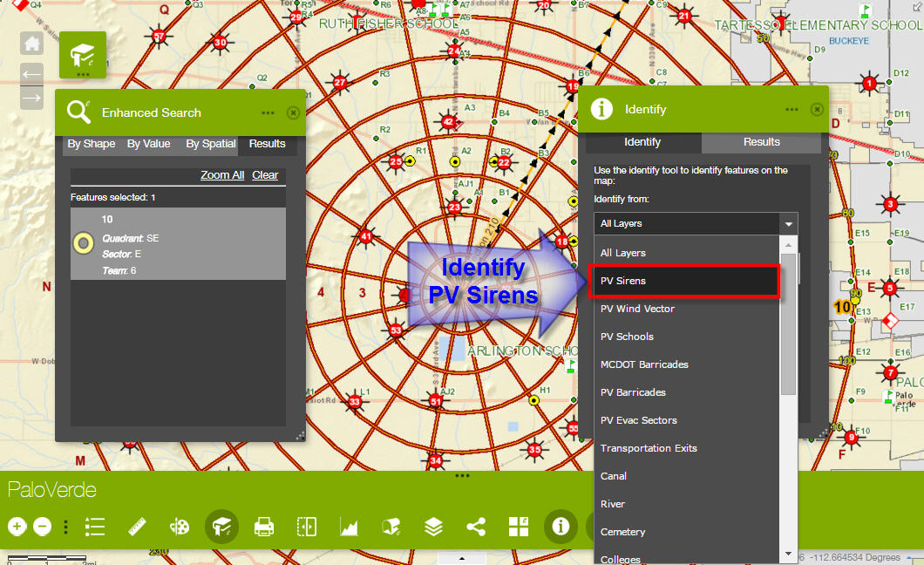Viewport: 924px width, 565px height.
Task: Click the Identify panel info icon
Action: point(601,109)
